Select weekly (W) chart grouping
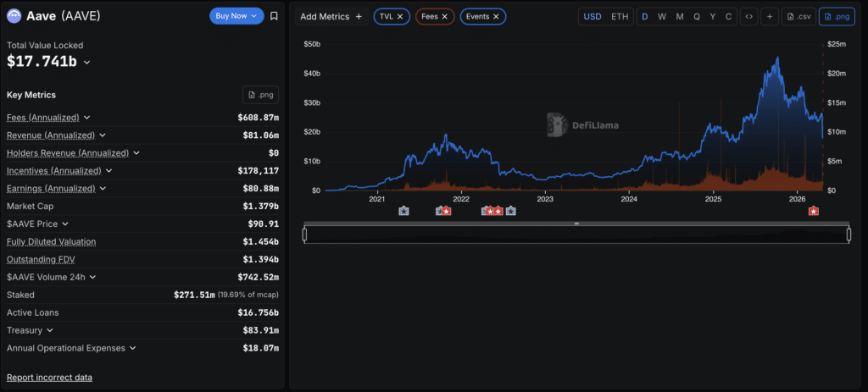The width and height of the screenshot is (868, 392). point(662,17)
